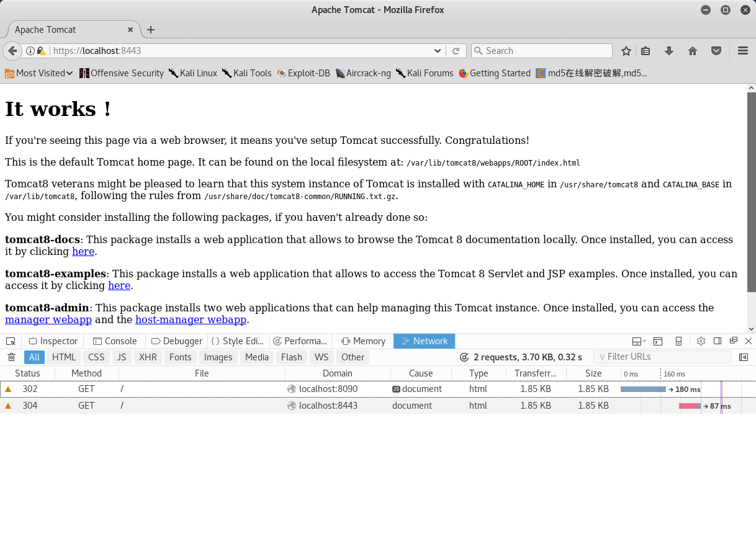Switch to the Inspector tab
Viewport: 756px width, 539px height.
coord(53,341)
